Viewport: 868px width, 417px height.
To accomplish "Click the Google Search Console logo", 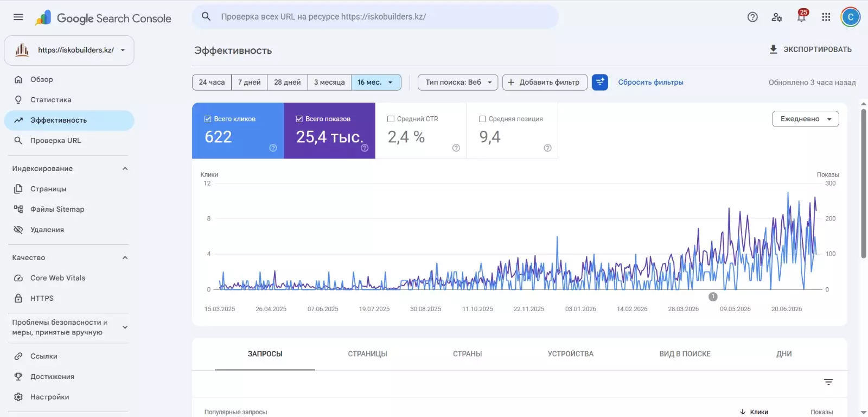I will point(103,18).
